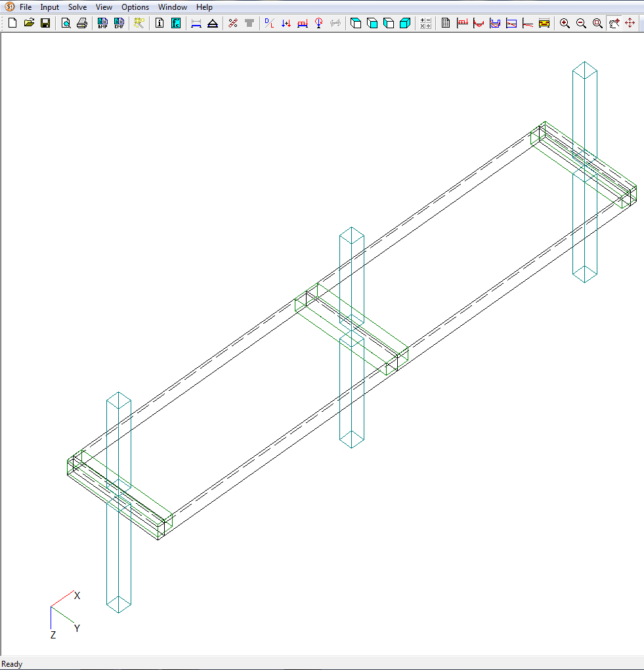This screenshot has width=644, height=670.
Task: Open the Options menu
Action: pyautogui.click(x=135, y=7)
